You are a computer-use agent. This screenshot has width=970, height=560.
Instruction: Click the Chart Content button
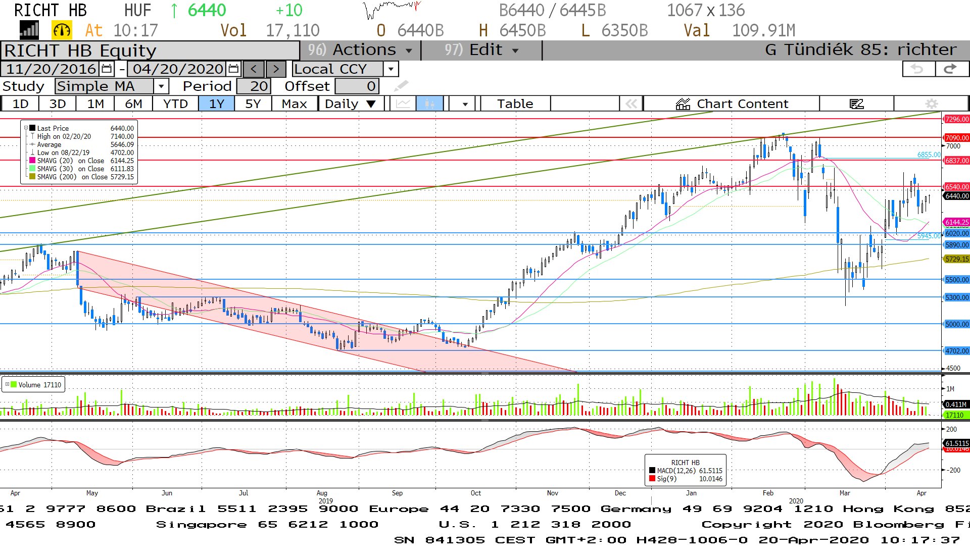coord(732,104)
